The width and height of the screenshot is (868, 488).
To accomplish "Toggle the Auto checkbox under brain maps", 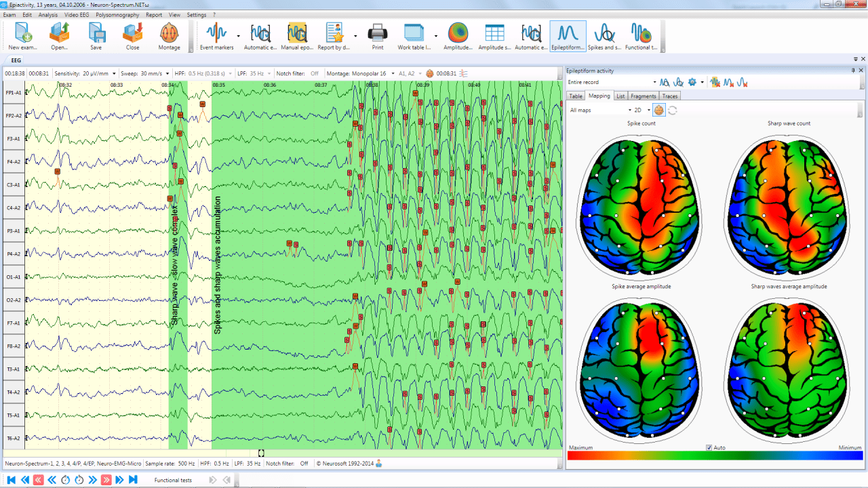I will coord(709,448).
